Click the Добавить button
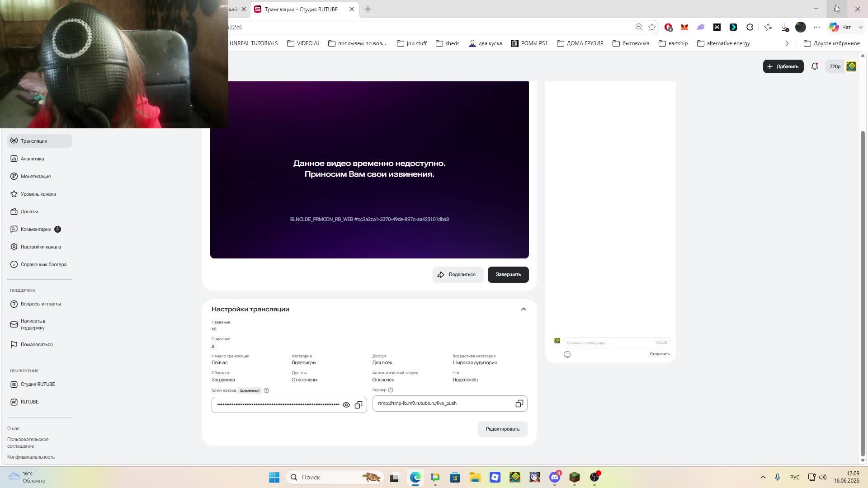Screen dimensions: 868x488 pyautogui.click(x=783, y=66)
